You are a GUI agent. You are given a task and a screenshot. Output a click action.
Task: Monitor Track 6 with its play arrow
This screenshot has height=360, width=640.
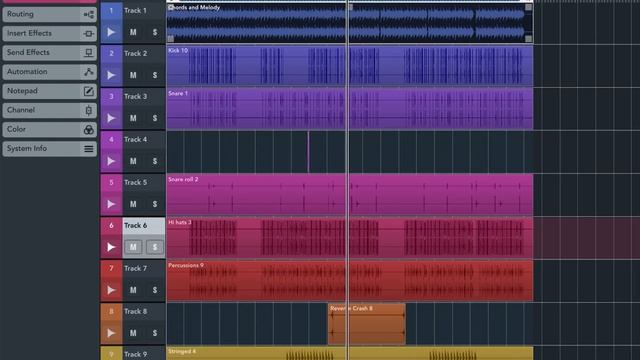pos(111,247)
